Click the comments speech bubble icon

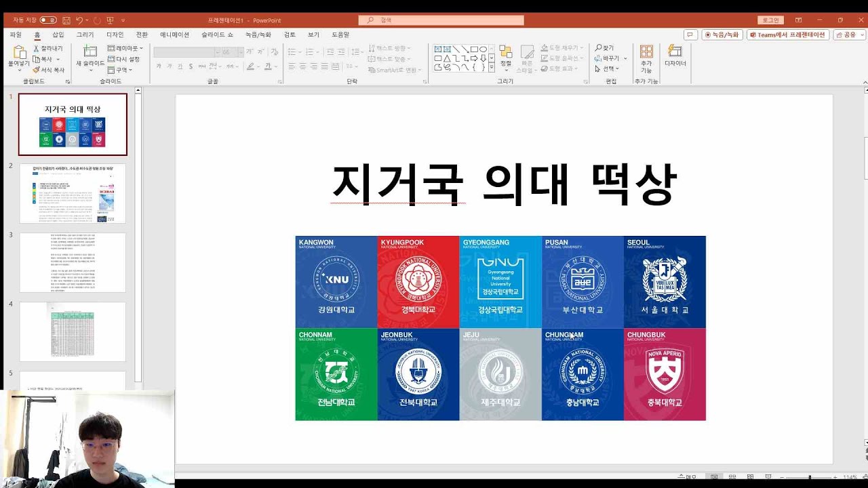tap(690, 35)
